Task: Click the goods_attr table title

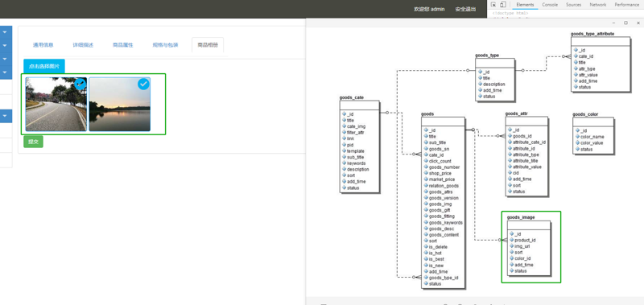Action: [x=516, y=113]
